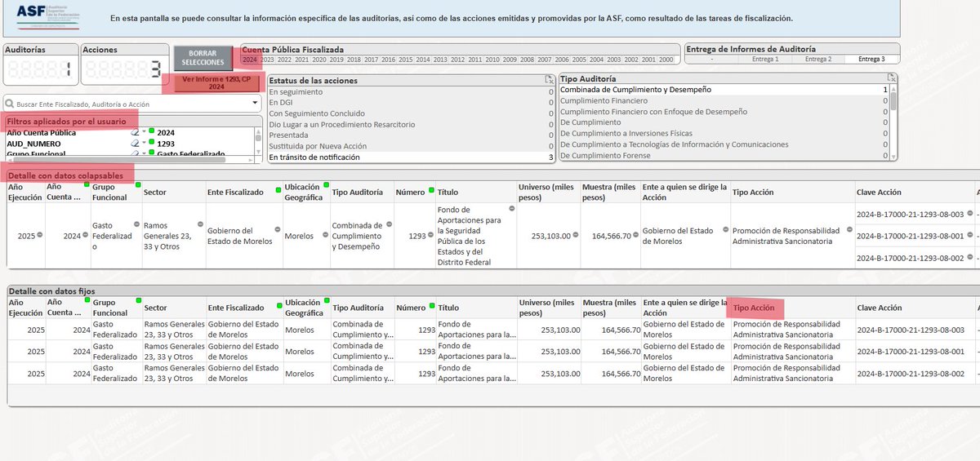Collapse the Combinada de Cumplimiento auditoría cell
The image size is (980, 461).
click(x=390, y=224)
